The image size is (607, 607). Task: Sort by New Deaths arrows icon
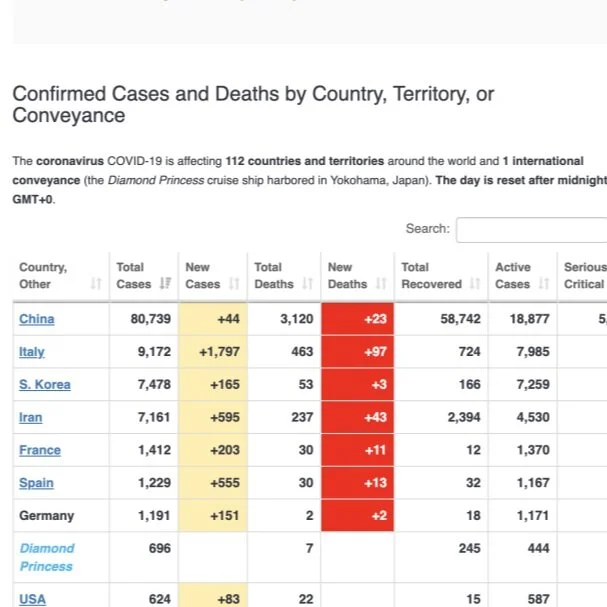381,283
